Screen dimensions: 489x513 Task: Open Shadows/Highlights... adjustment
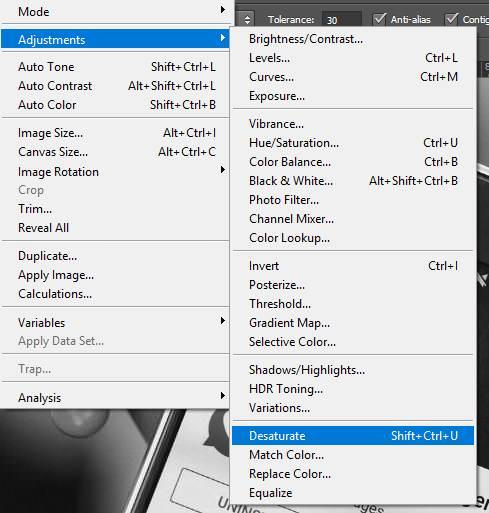point(353,370)
